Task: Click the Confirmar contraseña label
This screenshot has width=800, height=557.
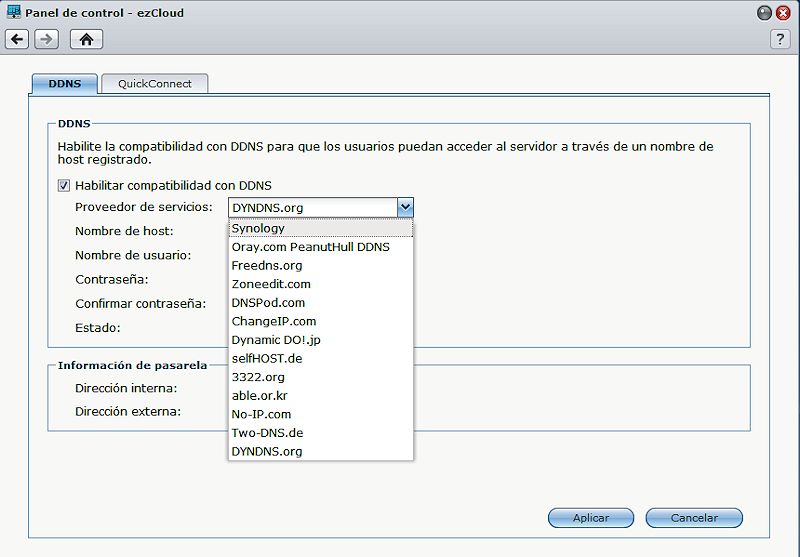Action: pos(141,303)
